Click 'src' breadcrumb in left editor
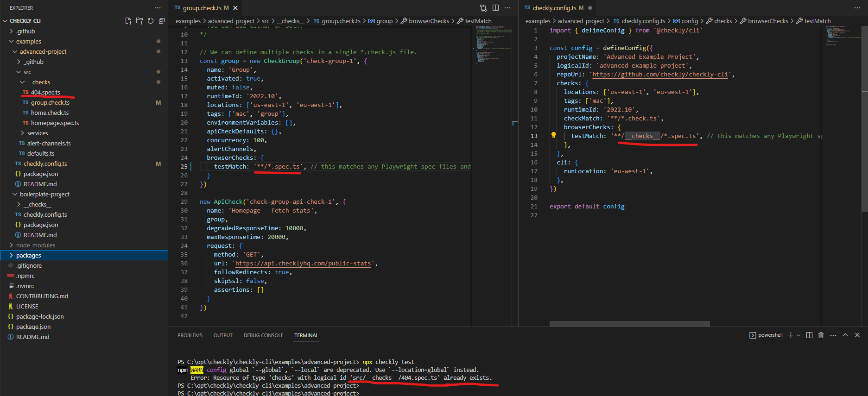This screenshot has width=868, height=396. (266, 21)
